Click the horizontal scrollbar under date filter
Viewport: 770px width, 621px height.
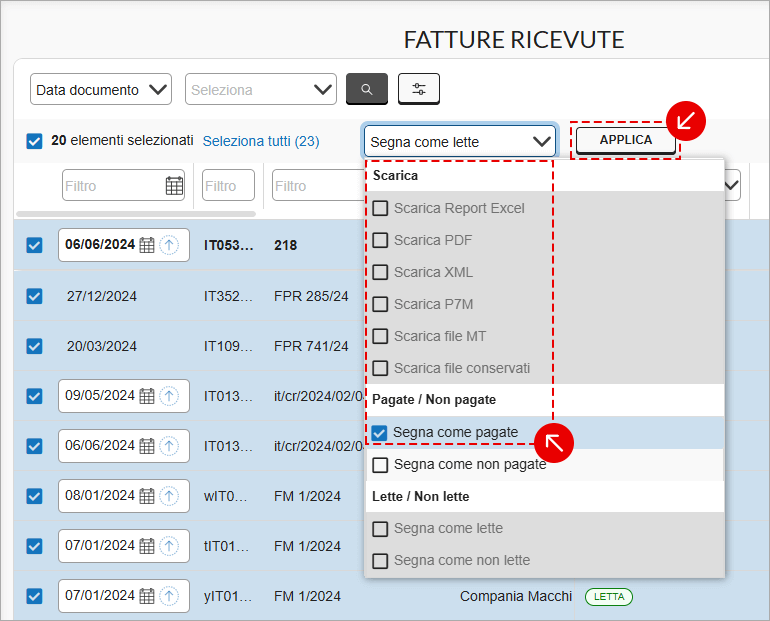point(136,213)
